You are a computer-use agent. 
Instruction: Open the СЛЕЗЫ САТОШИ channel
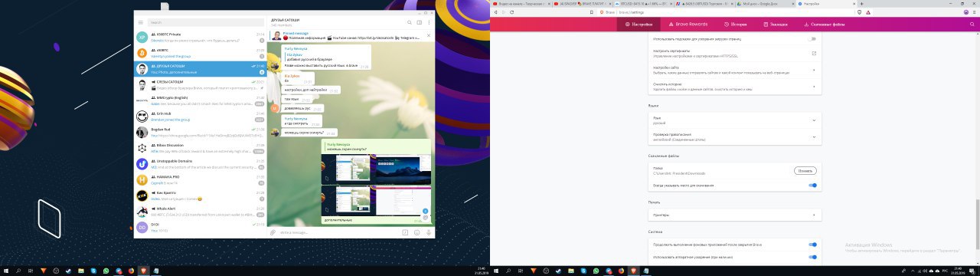200,84
